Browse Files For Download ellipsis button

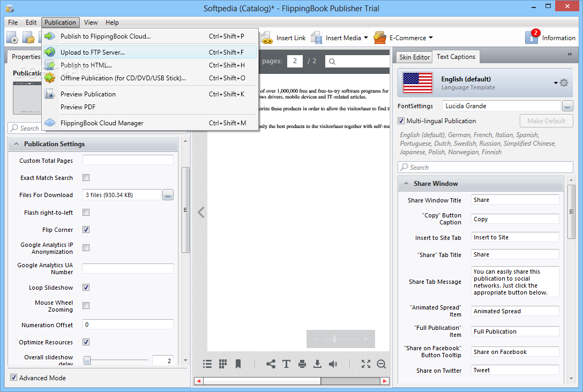coord(168,195)
